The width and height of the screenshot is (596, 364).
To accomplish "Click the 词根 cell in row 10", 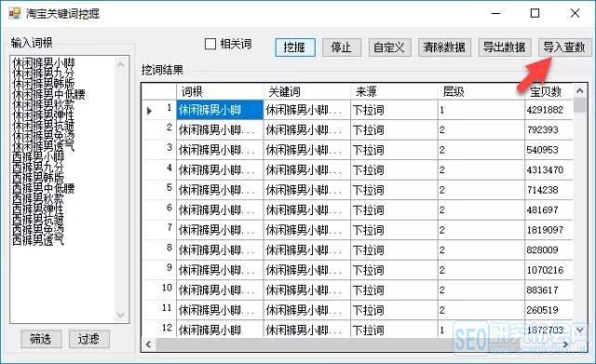I will (x=220, y=290).
